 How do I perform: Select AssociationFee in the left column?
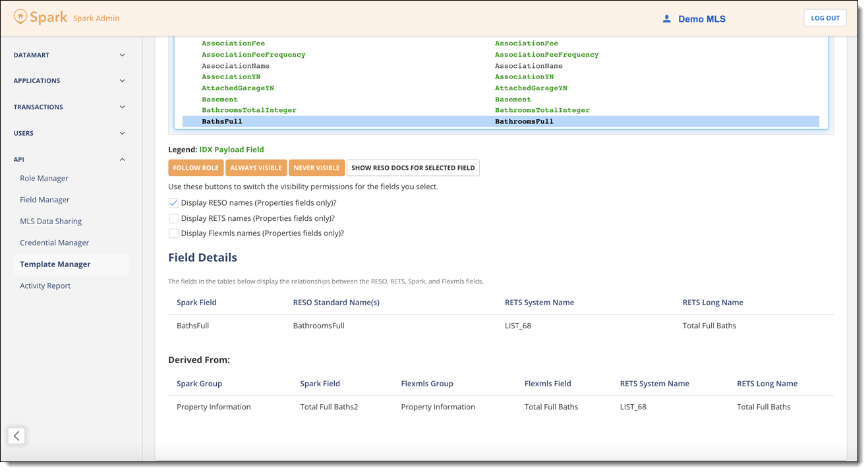[233, 44]
